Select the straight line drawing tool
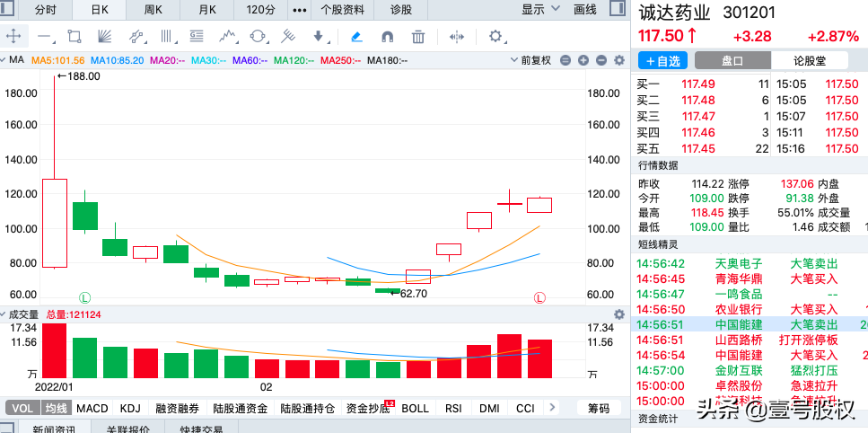The width and height of the screenshot is (868, 433). coord(44,37)
